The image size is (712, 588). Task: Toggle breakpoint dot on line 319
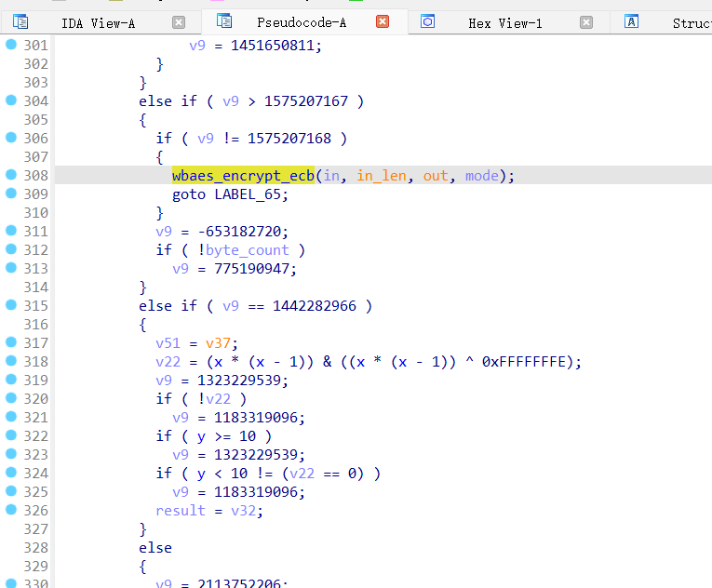tap(11, 380)
